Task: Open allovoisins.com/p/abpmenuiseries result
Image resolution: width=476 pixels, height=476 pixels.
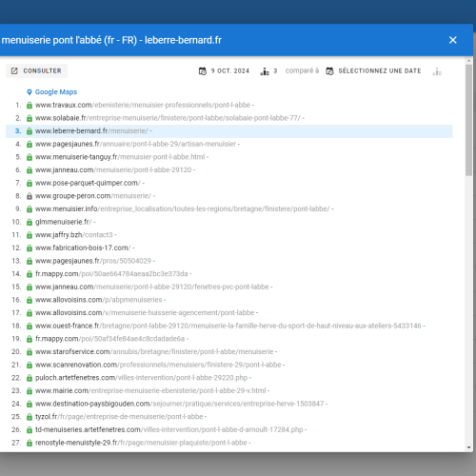Action: point(99,300)
